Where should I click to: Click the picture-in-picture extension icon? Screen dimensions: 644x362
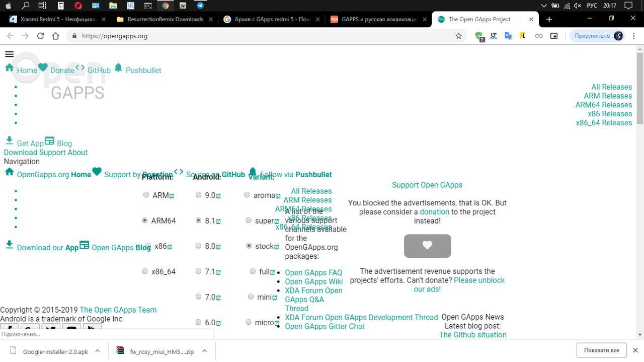click(x=553, y=36)
